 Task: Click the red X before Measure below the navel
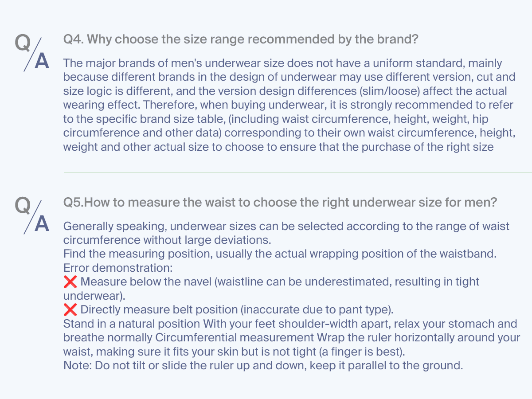click(x=70, y=282)
